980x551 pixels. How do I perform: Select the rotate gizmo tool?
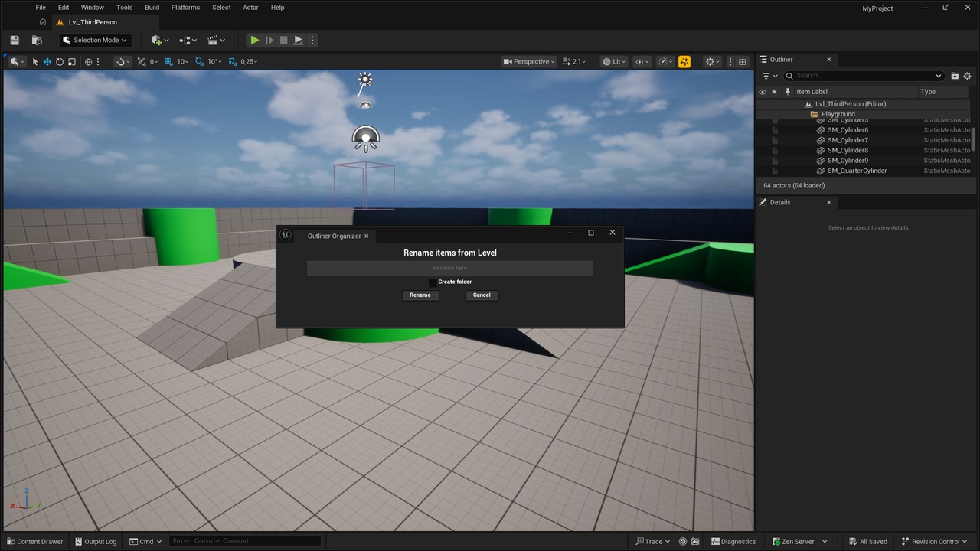(x=59, y=61)
